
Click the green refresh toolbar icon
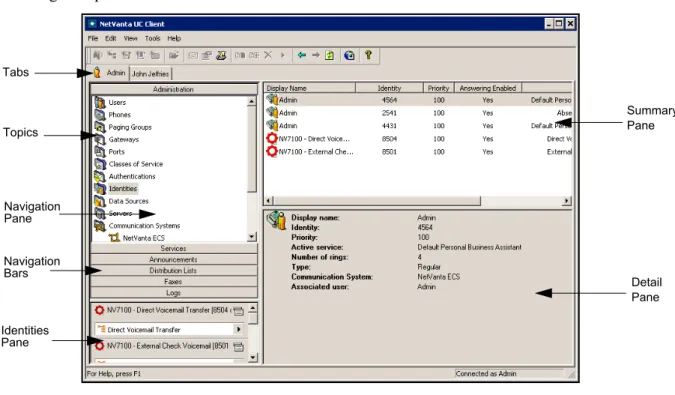[x=329, y=55]
